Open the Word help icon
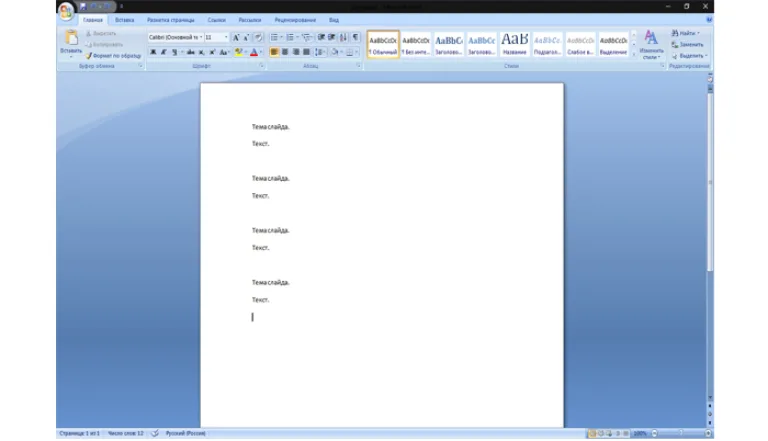Screen dimensions: 768x441 [x=709, y=20]
